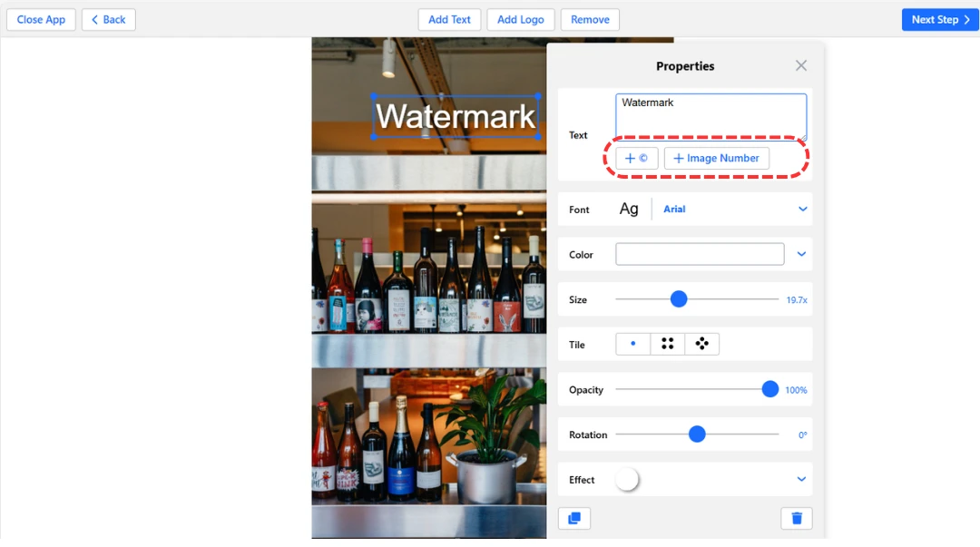Select the scattered tile pattern icon

702,344
